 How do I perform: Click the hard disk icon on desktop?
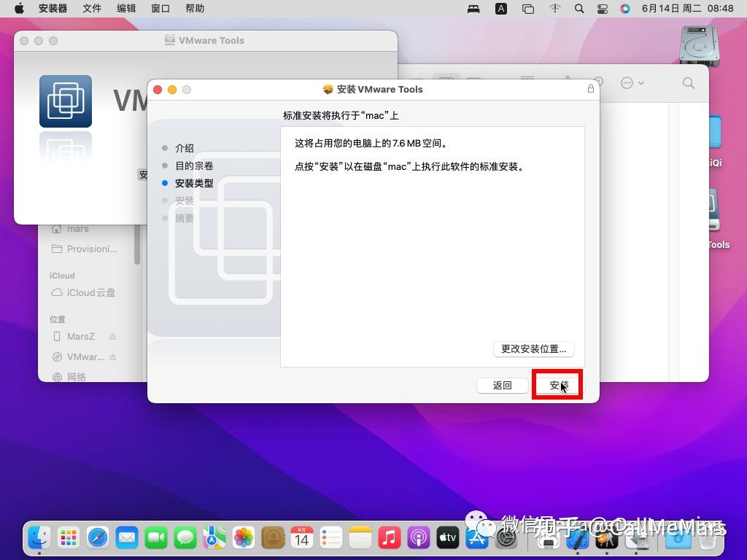pos(699,46)
